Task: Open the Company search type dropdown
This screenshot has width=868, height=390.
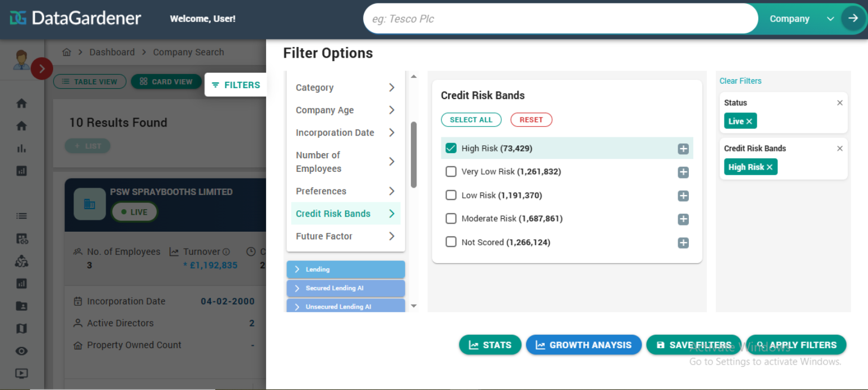Action: click(x=801, y=19)
